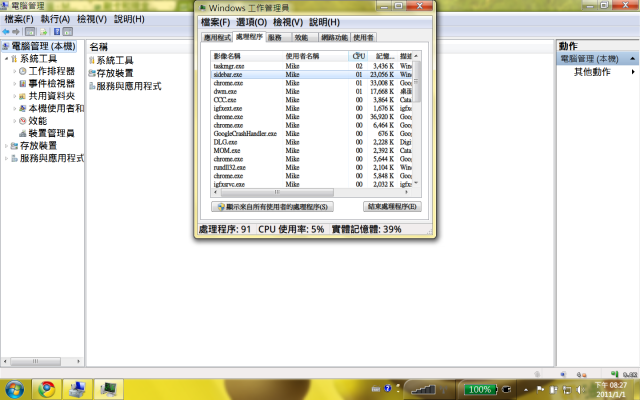The width and height of the screenshot is (640, 400).
Task: Switch to the 網路功能 tab in Task Manager
Action: pos(334,38)
